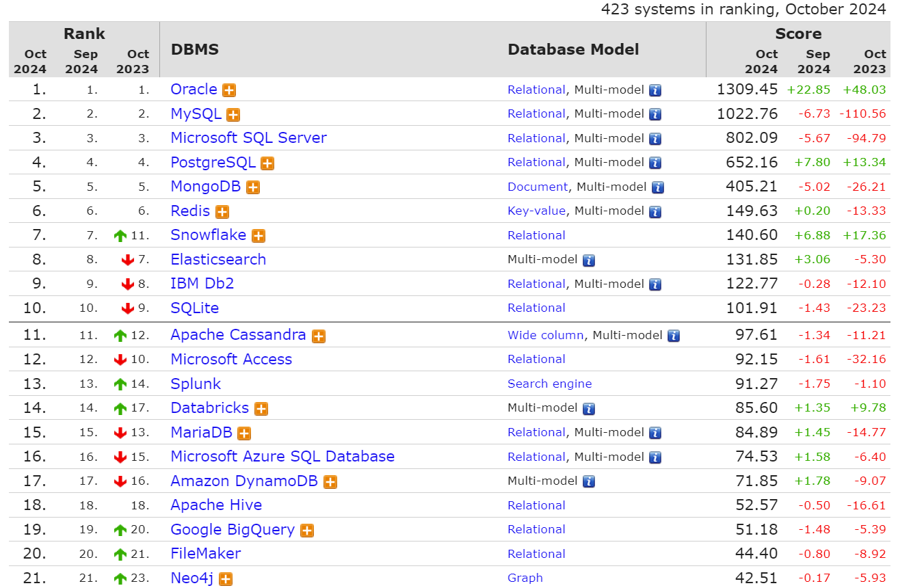The width and height of the screenshot is (898, 588).
Task: Open the Elasticsearch link
Action: pos(218,259)
